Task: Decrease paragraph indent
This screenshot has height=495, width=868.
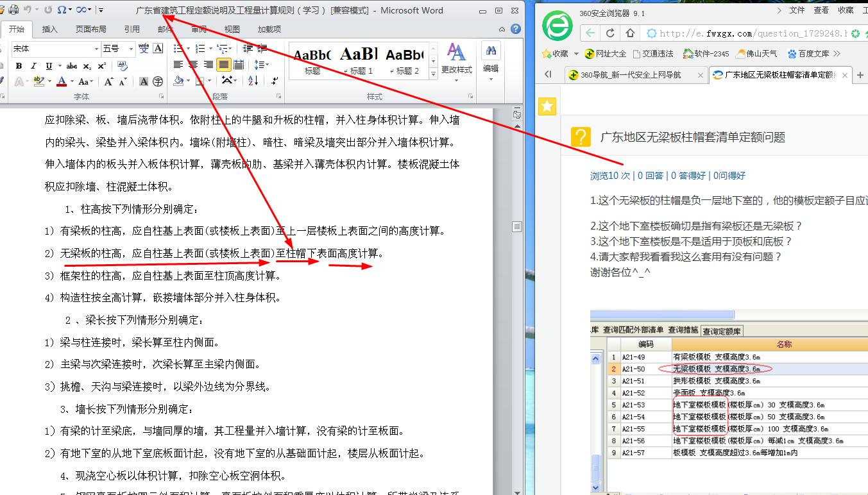Action: 247,49
